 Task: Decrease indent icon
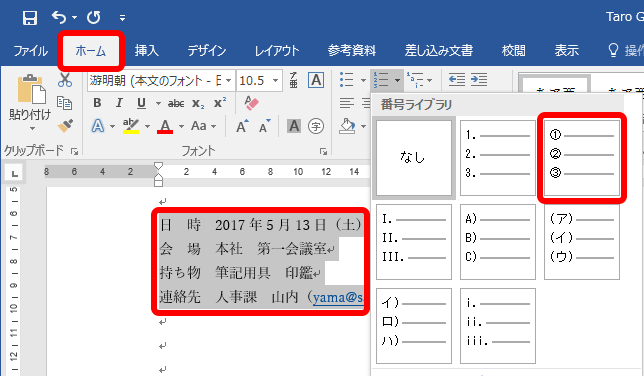(457, 79)
